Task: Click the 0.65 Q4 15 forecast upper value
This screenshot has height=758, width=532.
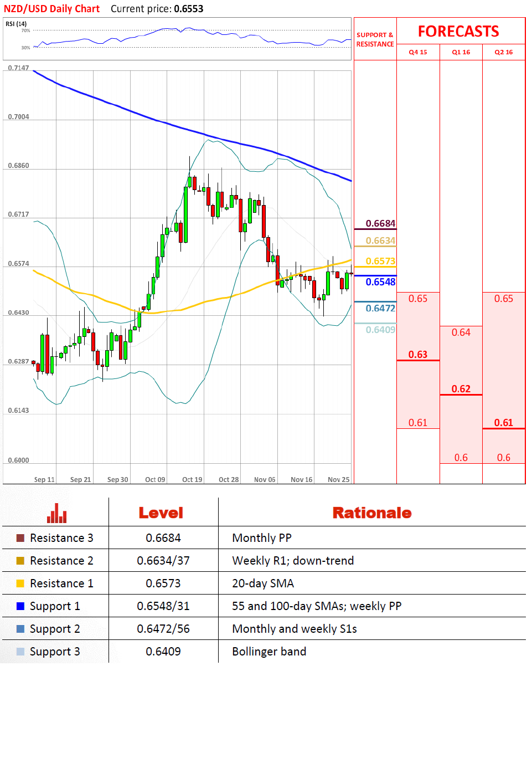Action: click(418, 299)
